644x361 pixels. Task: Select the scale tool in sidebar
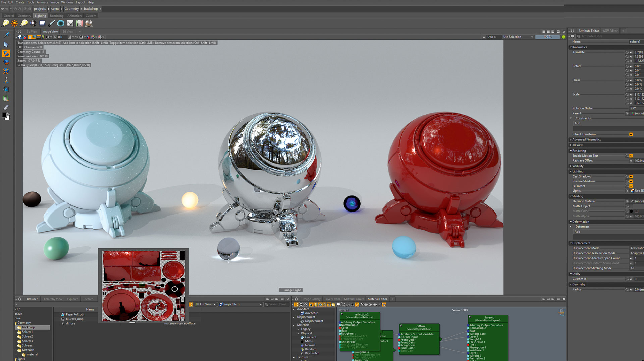pyautogui.click(x=6, y=71)
